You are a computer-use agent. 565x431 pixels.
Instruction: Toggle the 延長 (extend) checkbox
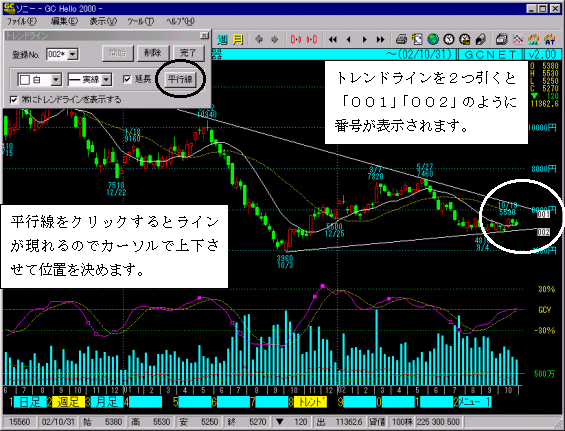(x=127, y=79)
